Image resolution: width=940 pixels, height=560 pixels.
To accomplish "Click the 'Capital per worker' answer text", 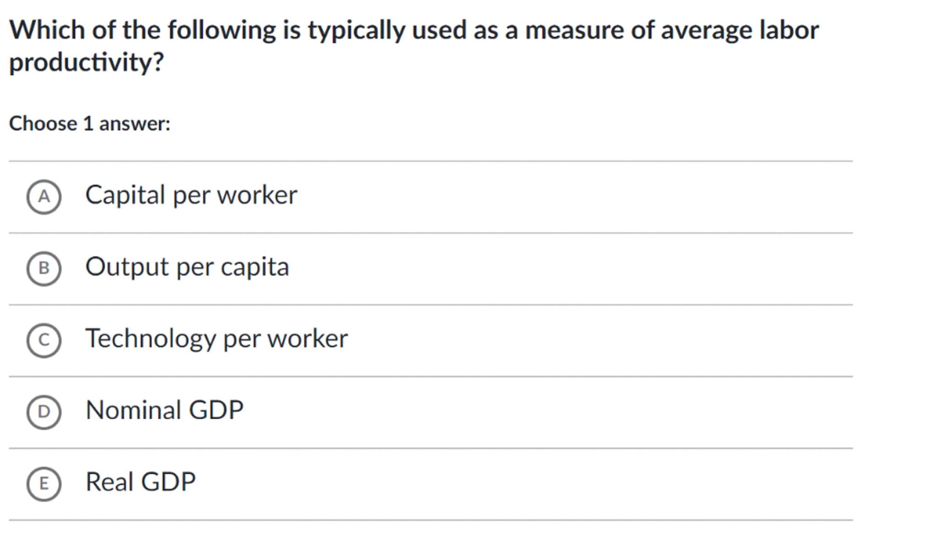I will tap(191, 195).
